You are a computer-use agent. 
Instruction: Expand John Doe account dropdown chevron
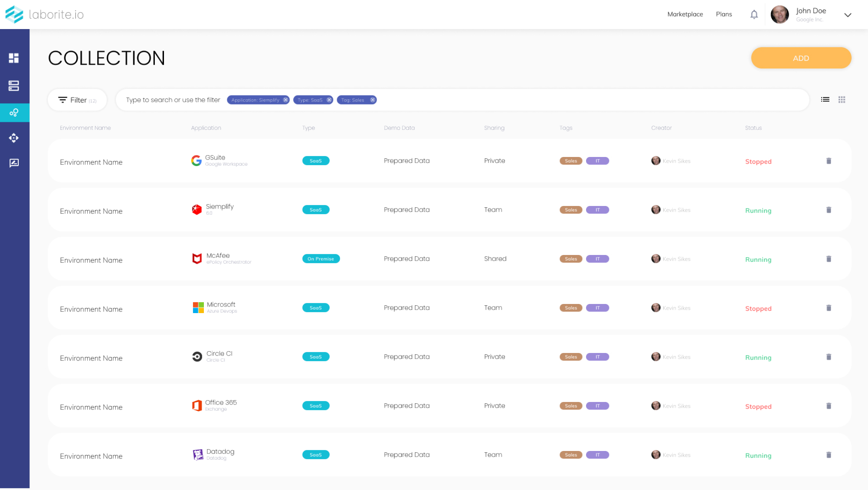(848, 15)
